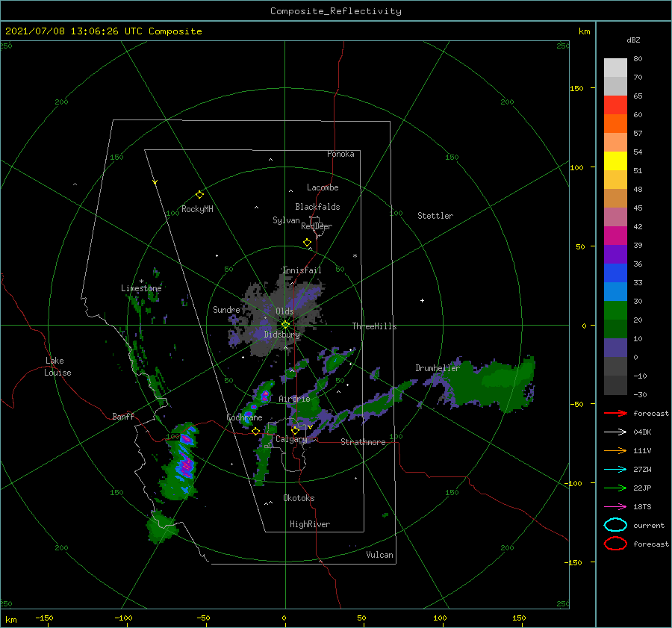Click the Ponoka town label
Image resolution: width=672 pixels, height=628 pixels.
(x=340, y=154)
